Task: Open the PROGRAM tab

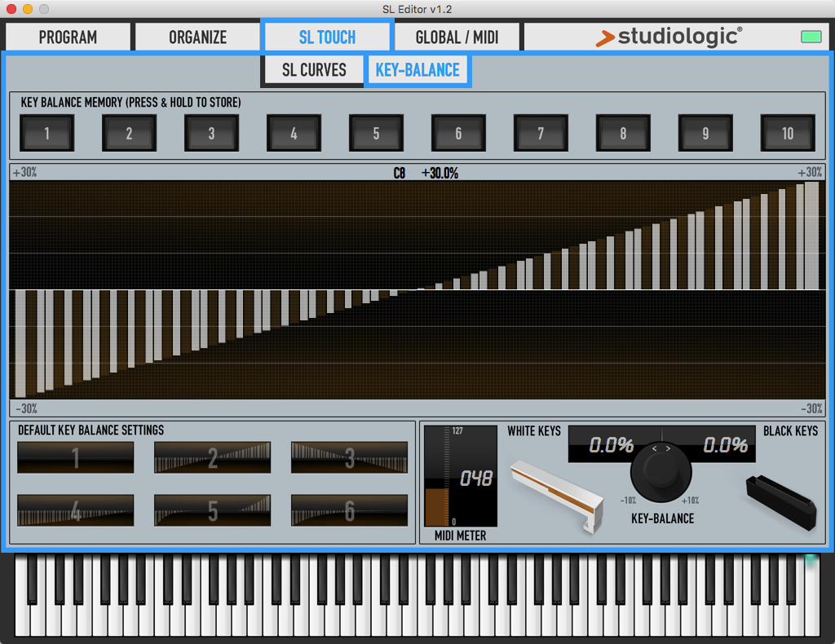Action: pos(68,37)
